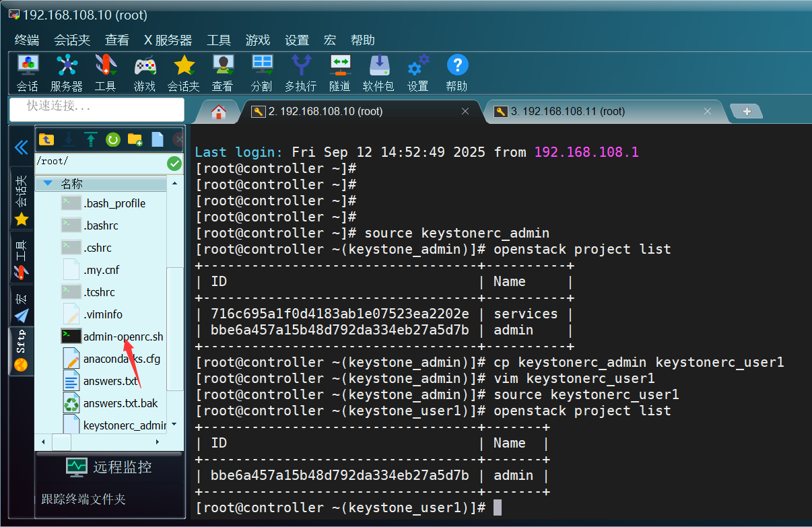Close the 192.168.108.11 session tab
The height and width of the screenshot is (527, 812).
[x=708, y=112]
